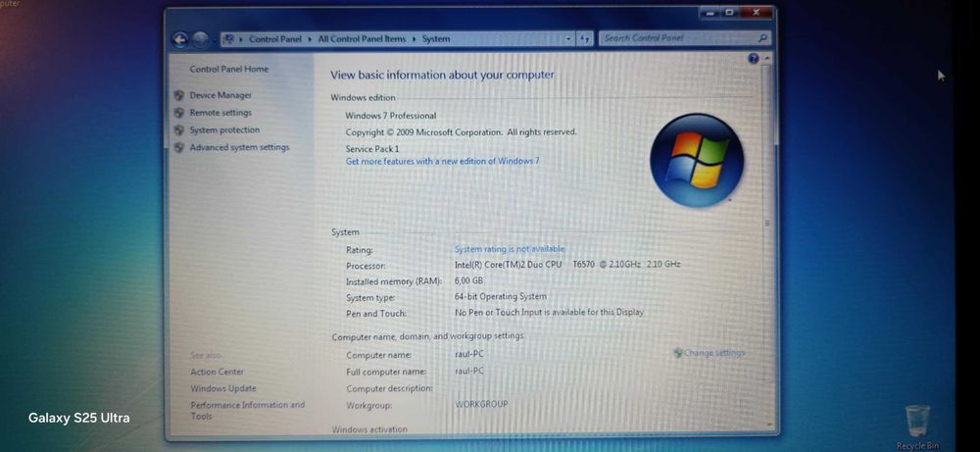Screen dimensions: 980x452
Task: Click the Intel Core 2 Duo processor value
Action: click(567, 265)
